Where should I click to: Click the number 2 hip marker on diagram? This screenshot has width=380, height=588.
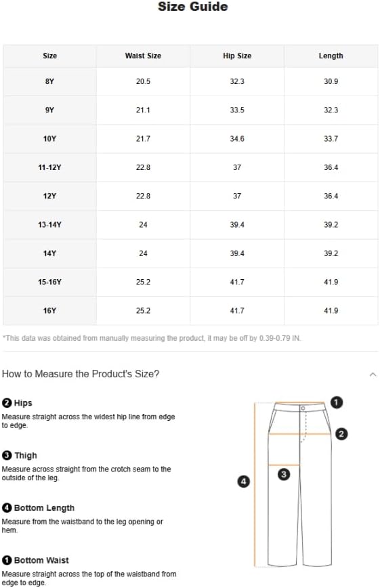(x=341, y=434)
